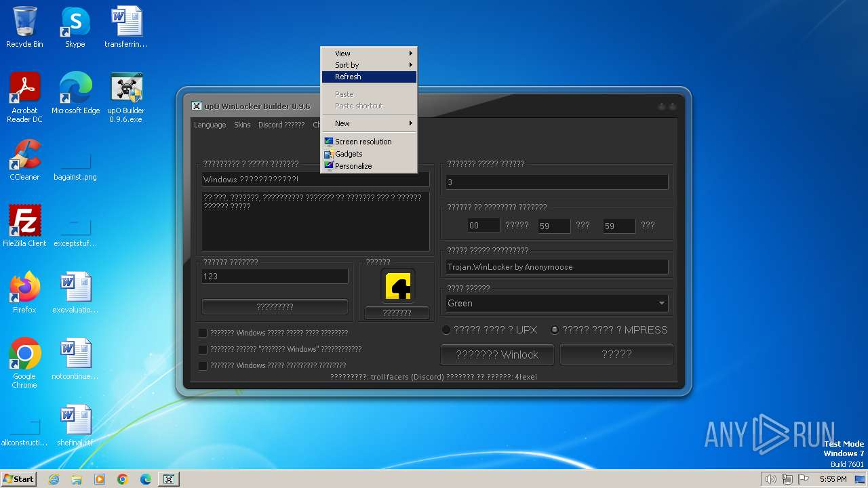Select the transferrin Word document icon

tap(126, 27)
